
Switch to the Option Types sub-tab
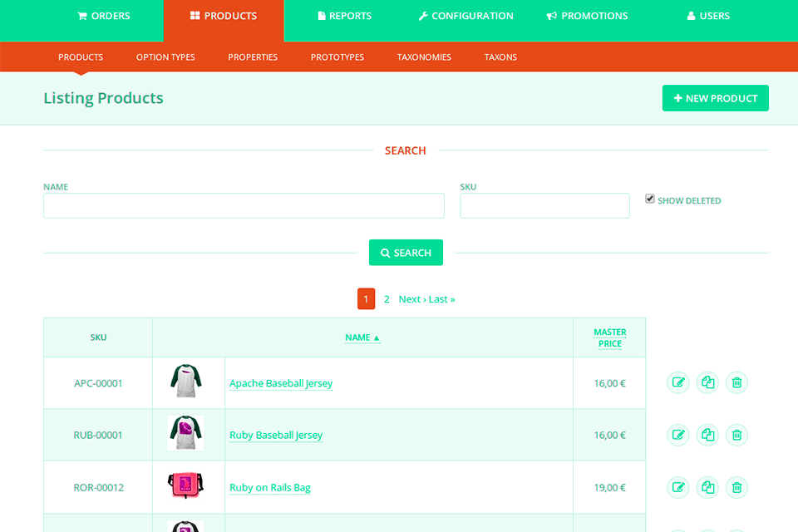165,57
